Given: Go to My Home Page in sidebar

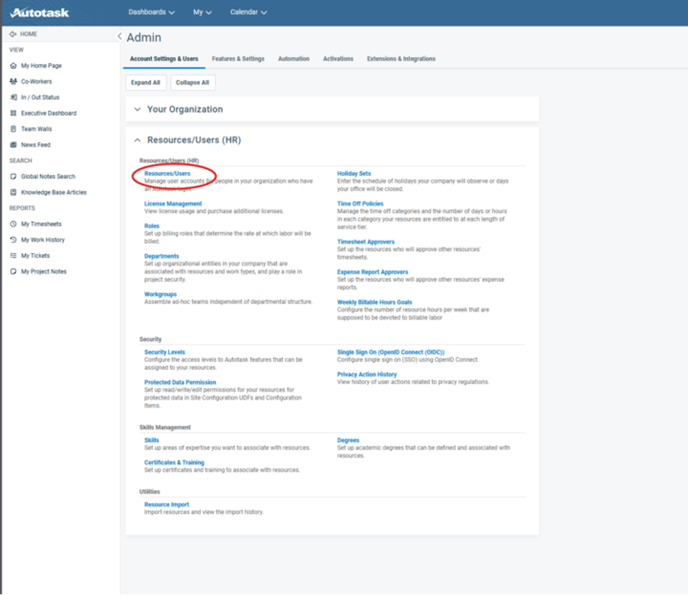Looking at the screenshot, I should pos(41,66).
